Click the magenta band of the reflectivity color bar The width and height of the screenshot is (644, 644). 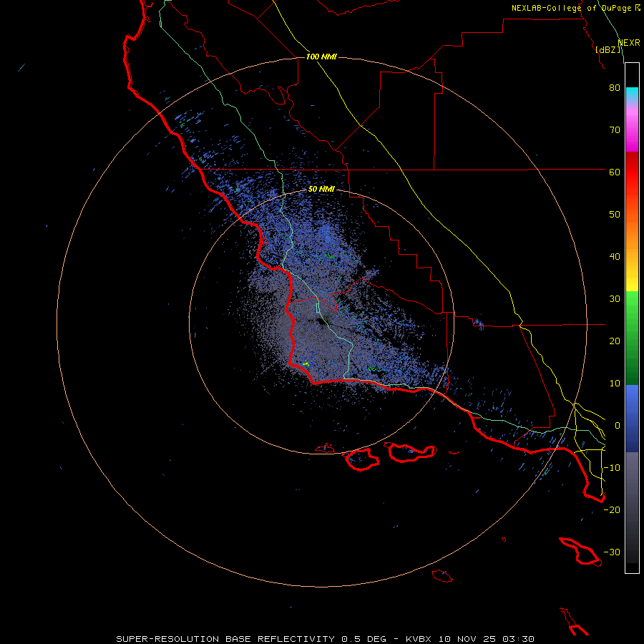(632, 132)
